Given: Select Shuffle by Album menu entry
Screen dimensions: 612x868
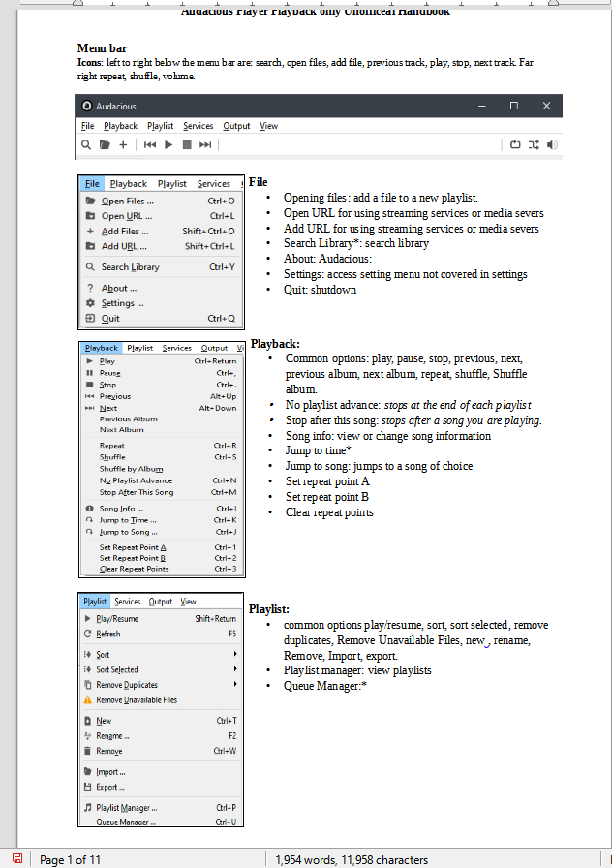Looking at the screenshot, I should [162, 469].
